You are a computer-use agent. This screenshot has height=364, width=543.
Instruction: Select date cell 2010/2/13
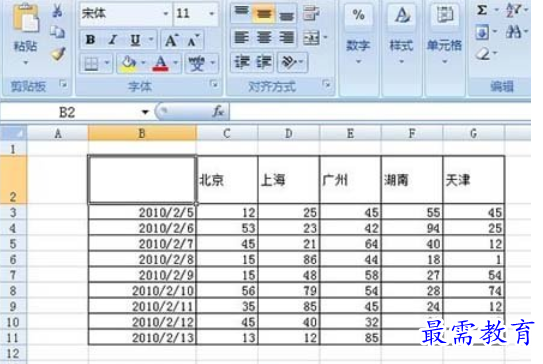142,337
